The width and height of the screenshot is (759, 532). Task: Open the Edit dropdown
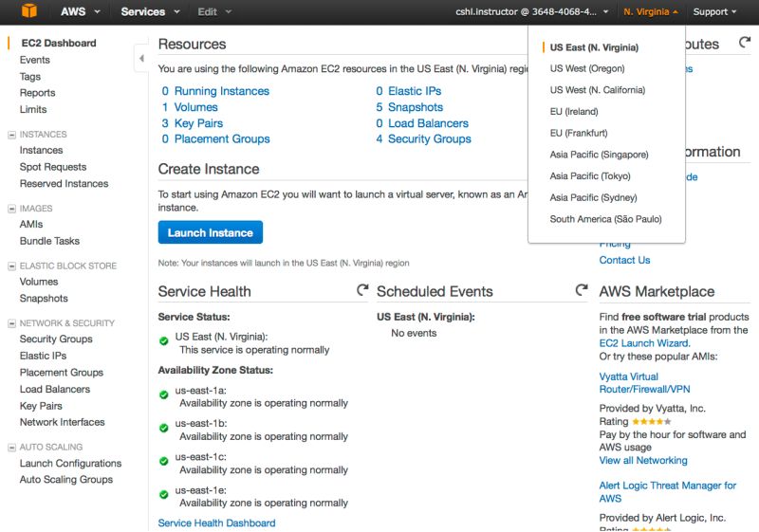pos(214,11)
